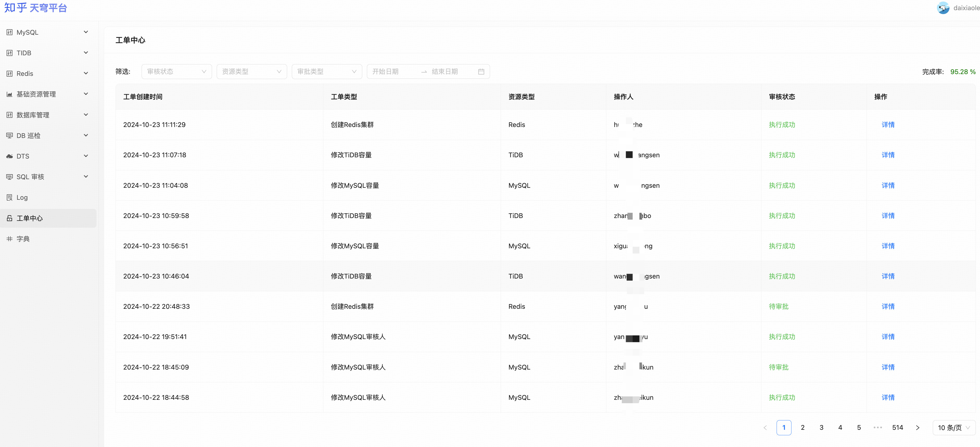Viewport: 980px width, 447px height.
Task: Go to page 514
Action: (897, 428)
